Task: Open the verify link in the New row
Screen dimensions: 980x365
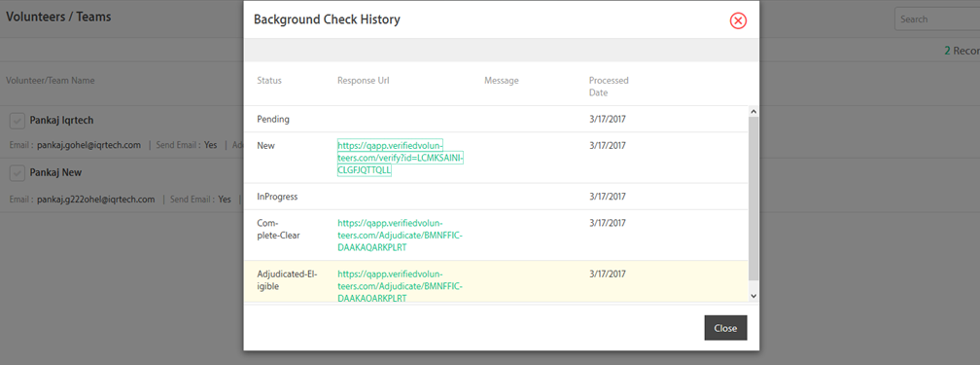Action: (x=400, y=157)
